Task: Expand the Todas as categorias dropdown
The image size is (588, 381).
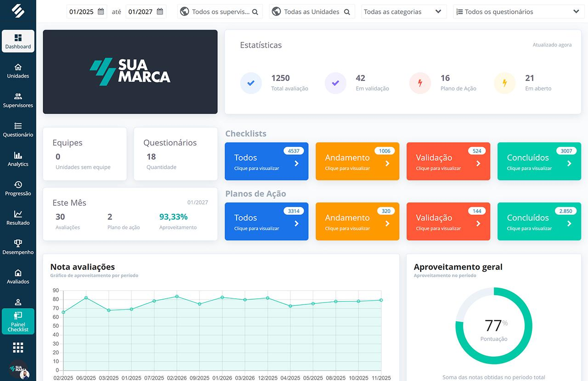Action: [403, 11]
